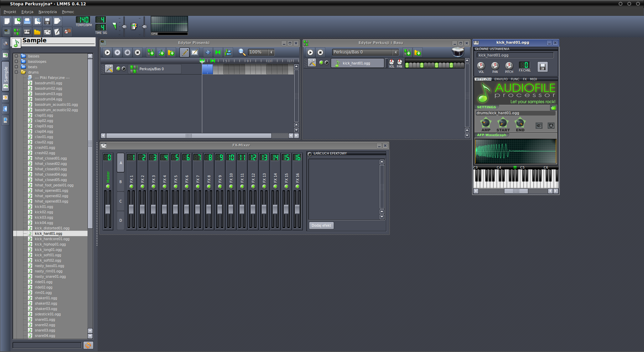Solo the Perkusja/Bas 0 track

tap(124, 69)
